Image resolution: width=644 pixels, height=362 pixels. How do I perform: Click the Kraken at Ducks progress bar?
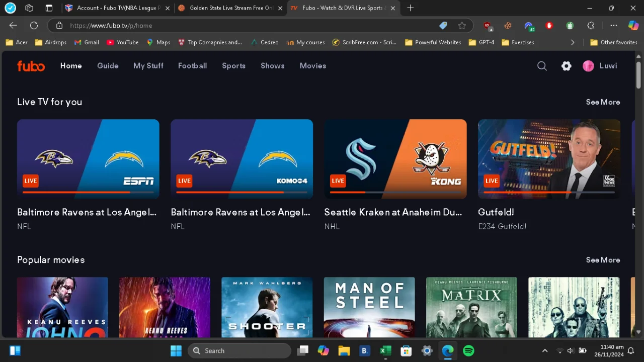pyautogui.click(x=395, y=192)
